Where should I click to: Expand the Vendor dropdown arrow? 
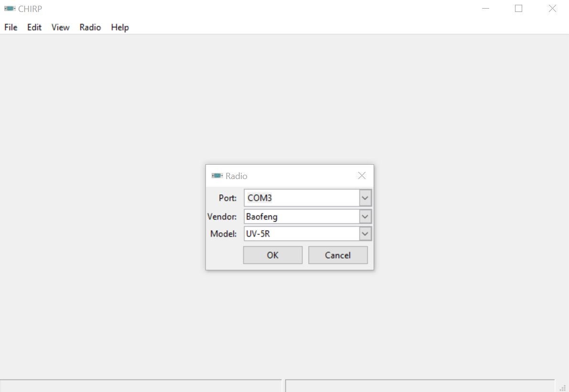click(x=365, y=216)
